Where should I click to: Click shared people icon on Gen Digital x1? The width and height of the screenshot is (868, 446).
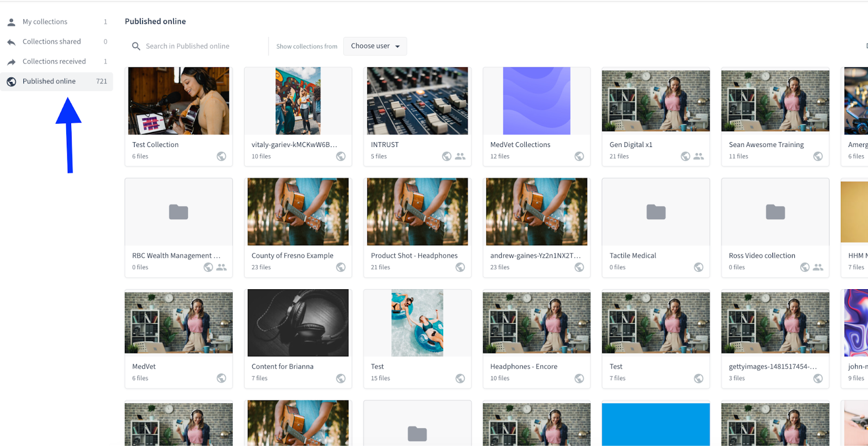(x=699, y=156)
